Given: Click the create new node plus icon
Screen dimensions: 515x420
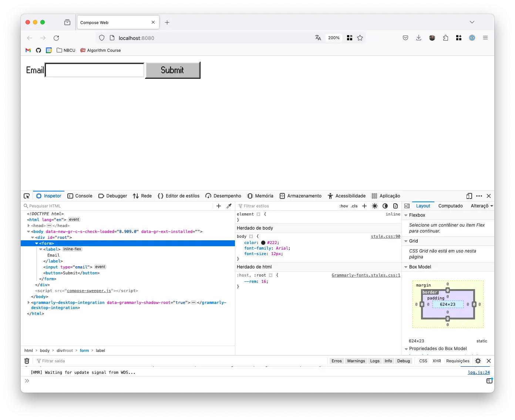Looking at the screenshot, I should pos(219,206).
